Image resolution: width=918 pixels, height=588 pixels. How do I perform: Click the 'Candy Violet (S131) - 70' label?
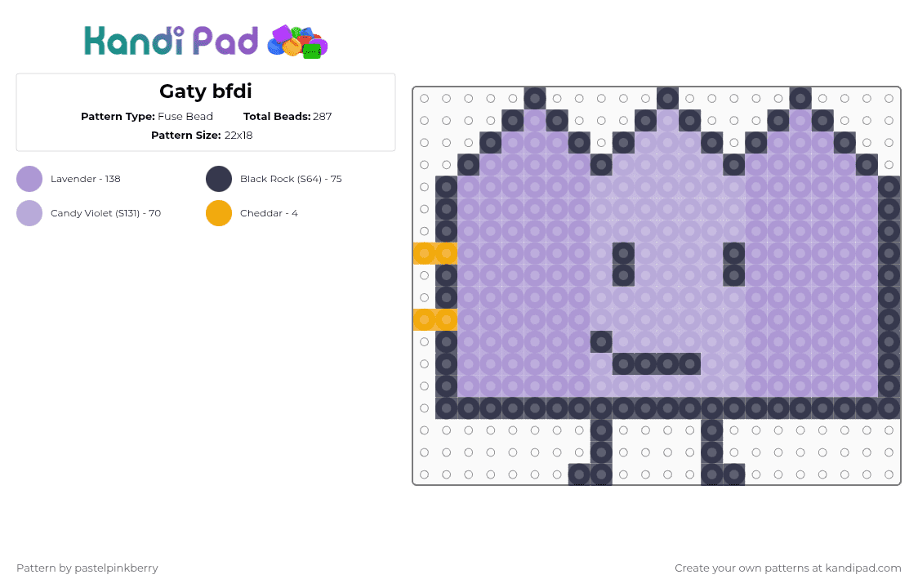(x=105, y=213)
